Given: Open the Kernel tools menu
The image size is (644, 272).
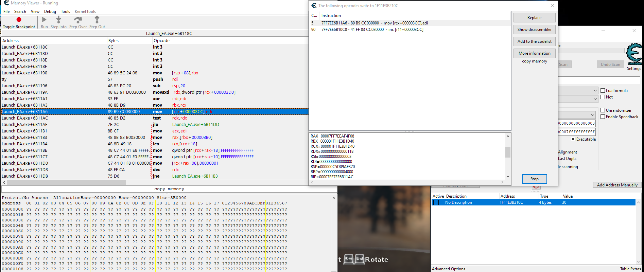Looking at the screenshot, I should pos(85,12).
